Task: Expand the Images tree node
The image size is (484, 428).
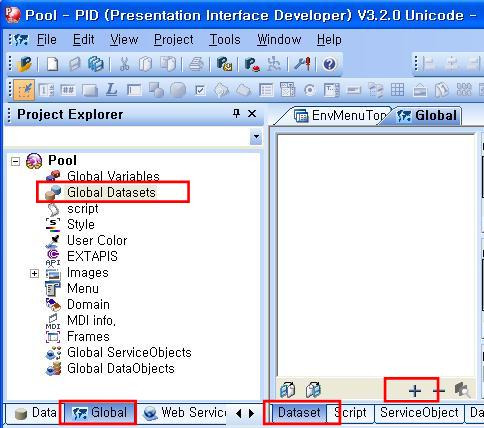Action: 34,274
